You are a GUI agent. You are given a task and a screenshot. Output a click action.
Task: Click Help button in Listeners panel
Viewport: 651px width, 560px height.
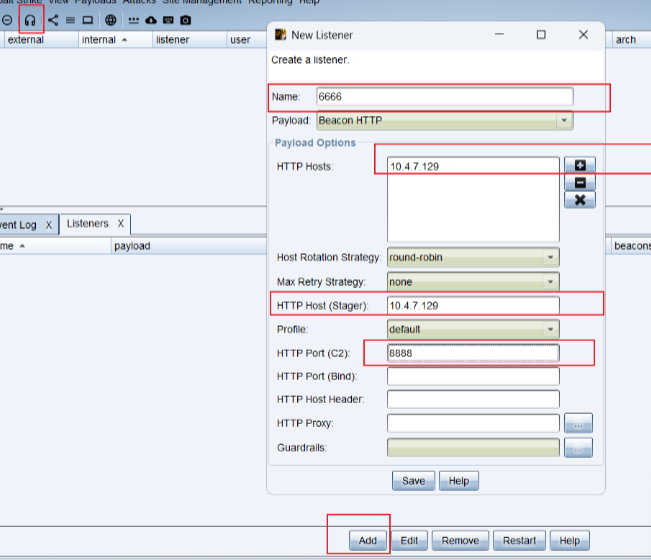tap(570, 540)
